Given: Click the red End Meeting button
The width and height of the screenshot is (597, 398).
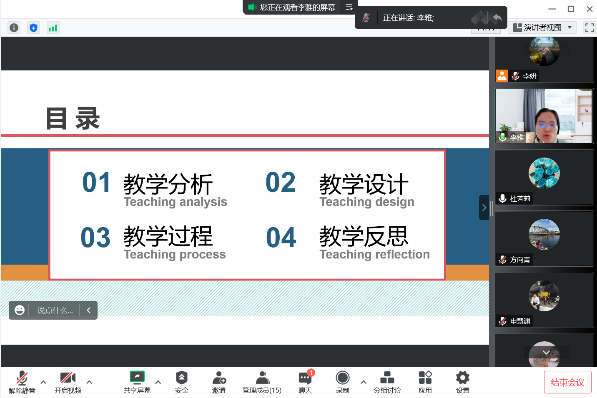Looking at the screenshot, I should (567, 382).
